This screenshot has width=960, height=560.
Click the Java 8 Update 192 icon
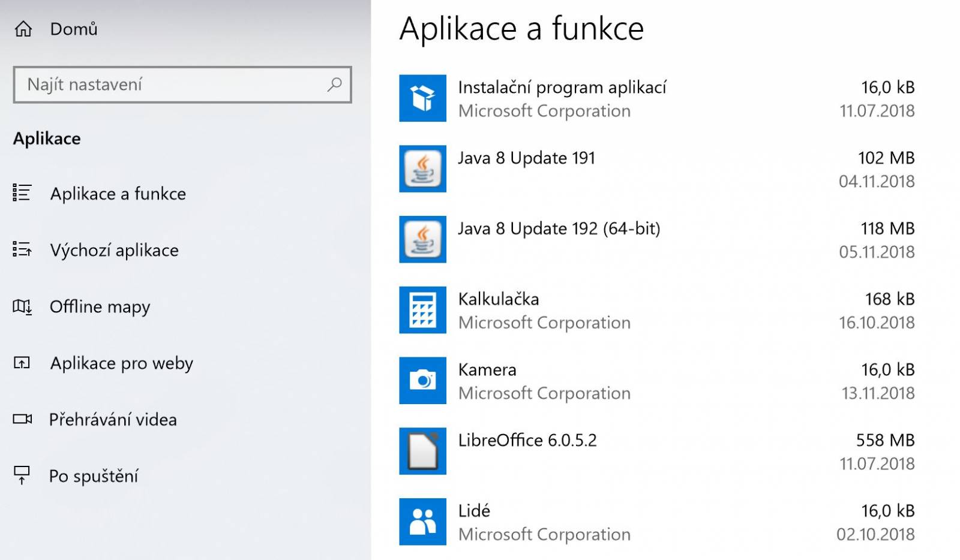[422, 239]
